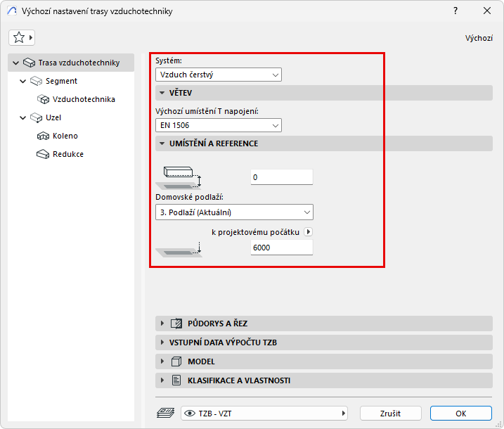Collapse the VĚTEV panel
The width and height of the screenshot is (504, 429).
tap(162, 93)
